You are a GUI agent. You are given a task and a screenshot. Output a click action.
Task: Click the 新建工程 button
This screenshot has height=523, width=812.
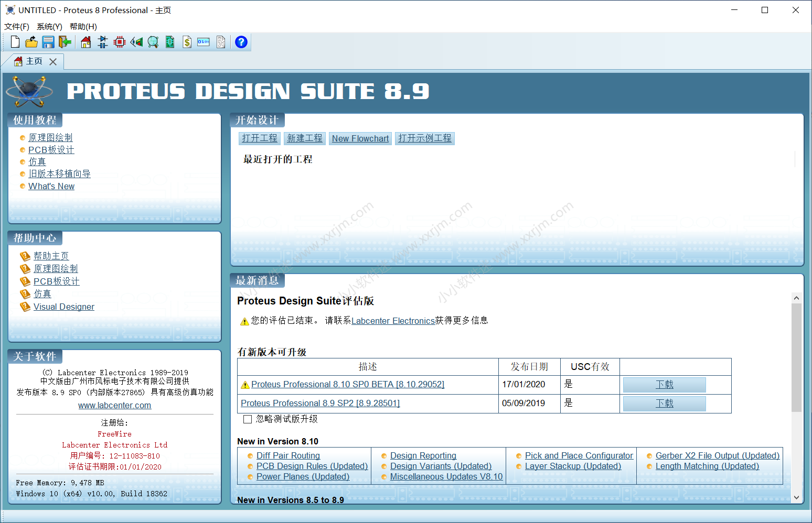pos(305,138)
